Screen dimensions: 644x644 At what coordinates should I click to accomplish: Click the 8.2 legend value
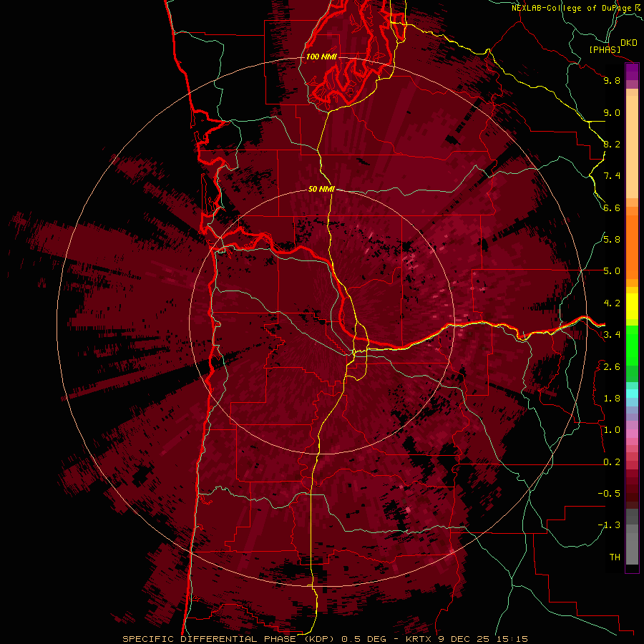612,144
